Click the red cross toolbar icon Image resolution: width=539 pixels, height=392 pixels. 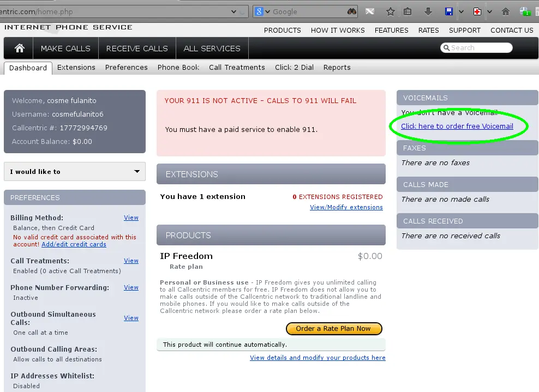477,11
